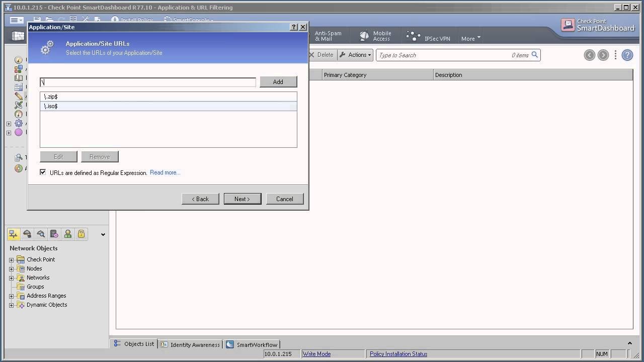Expand the Nodes tree node
The width and height of the screenshot is (644, 362).
pyautogui.click(x=12, y=269)
